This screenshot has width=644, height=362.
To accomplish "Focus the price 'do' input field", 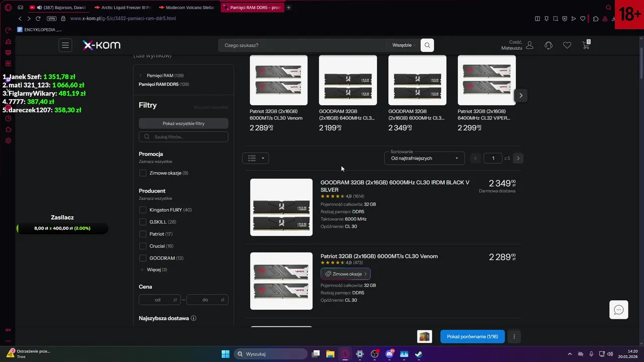I will click(x=207, y=300).
